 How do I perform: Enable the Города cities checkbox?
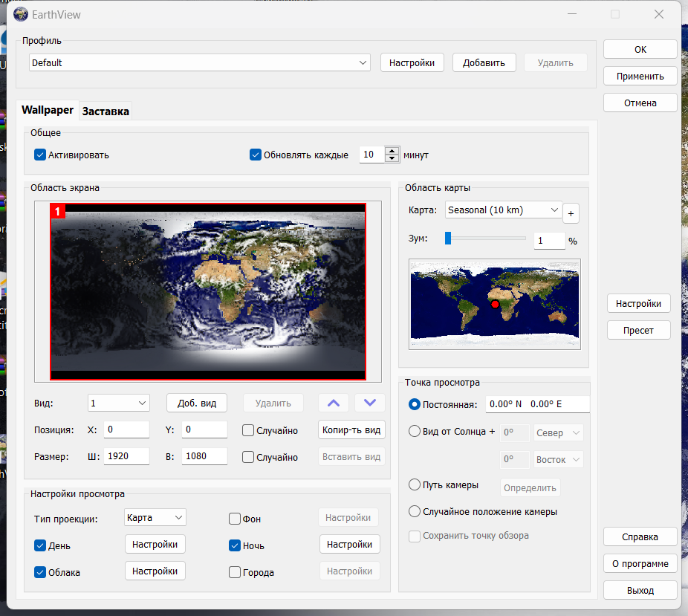pyautogui.click(x=235, y=572)
